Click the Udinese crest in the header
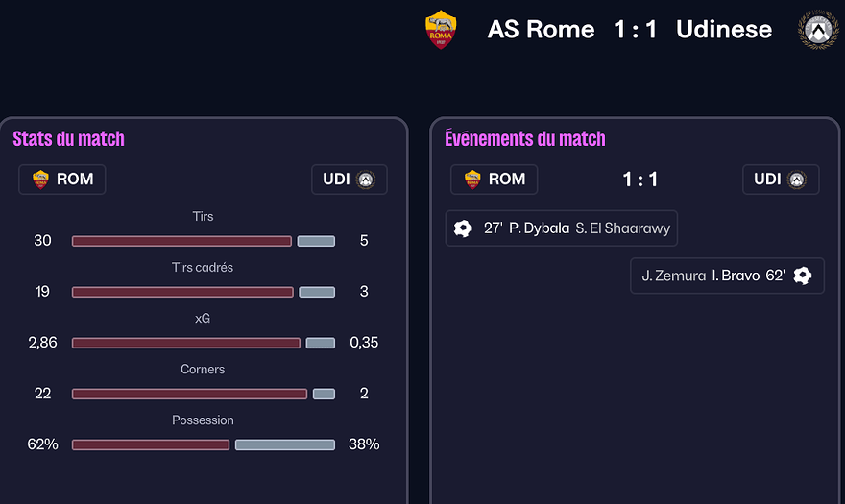Viewport: 845px width, 504px height. click(x=818, y=30)
